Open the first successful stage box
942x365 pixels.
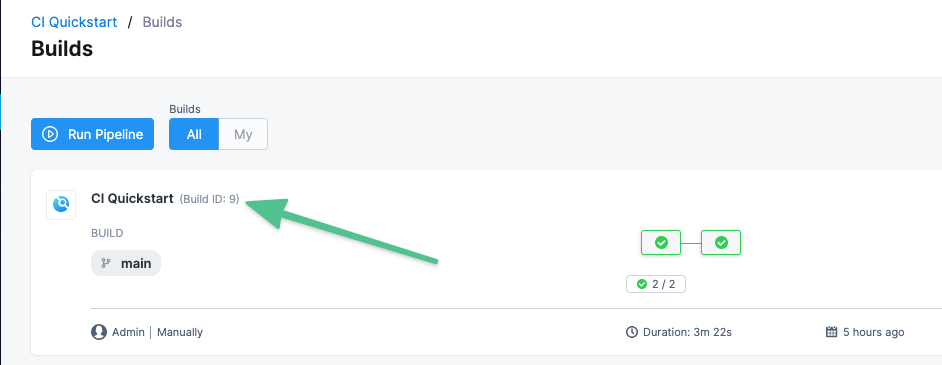coord(661,243)
